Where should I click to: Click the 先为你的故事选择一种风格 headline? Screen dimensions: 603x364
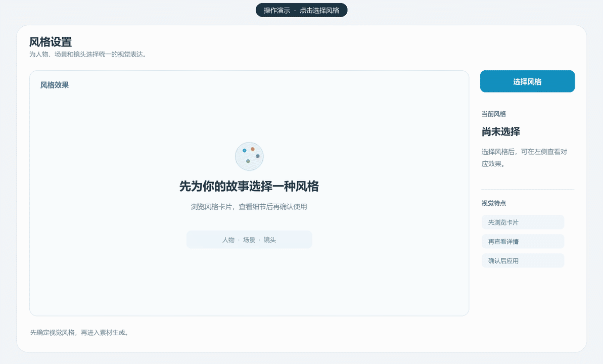[249, 186]
